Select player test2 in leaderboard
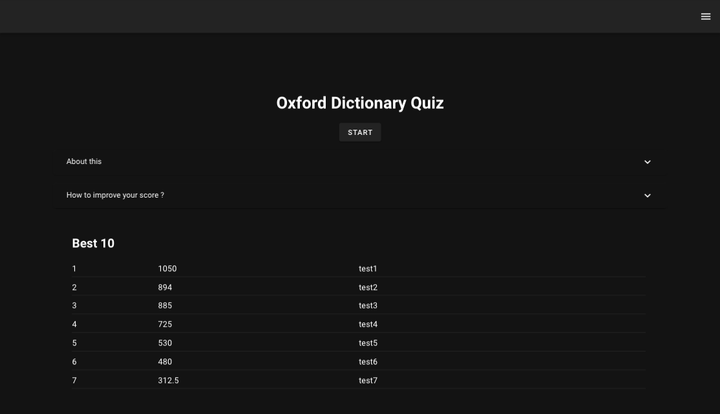Screen dimensions: 720x414 (x=368, y=288)
